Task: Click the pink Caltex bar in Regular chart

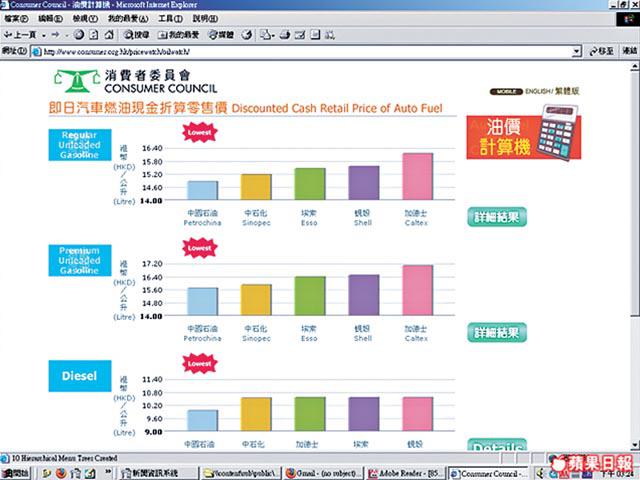Action: [x=418, y=176]
